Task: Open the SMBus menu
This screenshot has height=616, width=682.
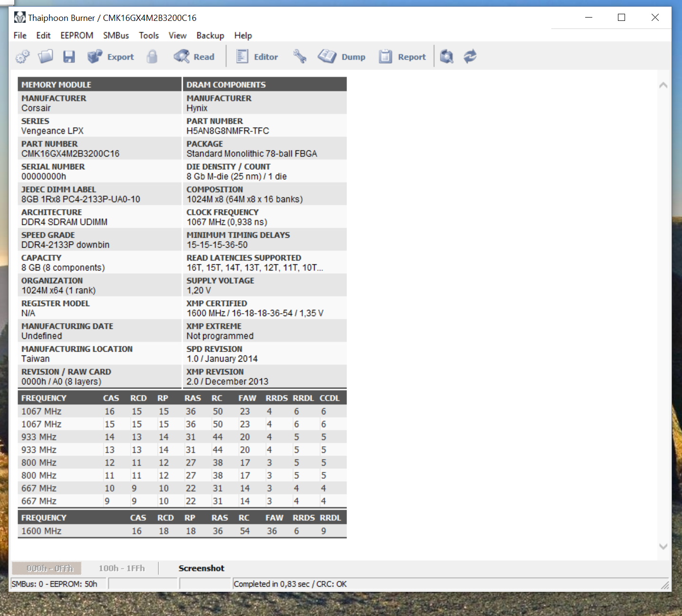Action: (116, 36)
